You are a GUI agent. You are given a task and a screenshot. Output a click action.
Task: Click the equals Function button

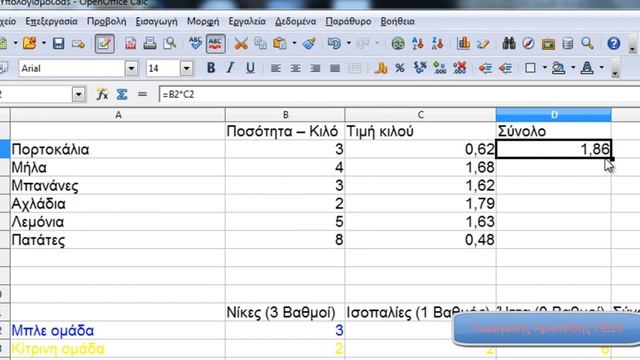[x=142, y=95]
